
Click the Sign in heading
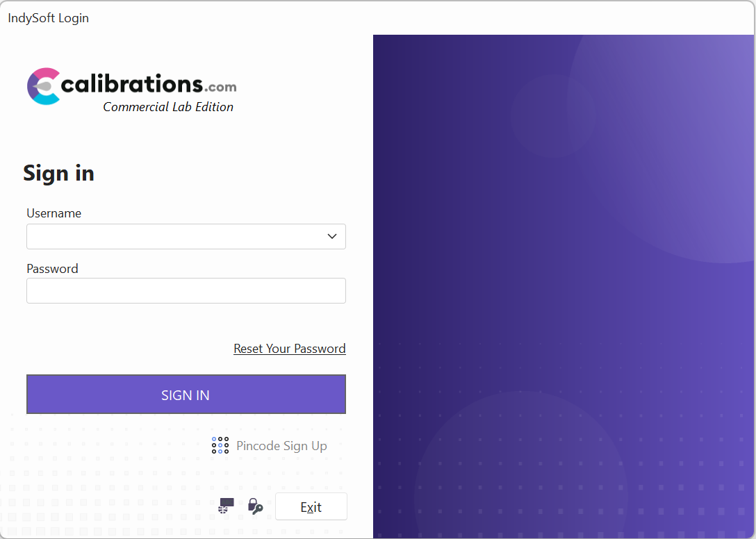pos(58,173)
